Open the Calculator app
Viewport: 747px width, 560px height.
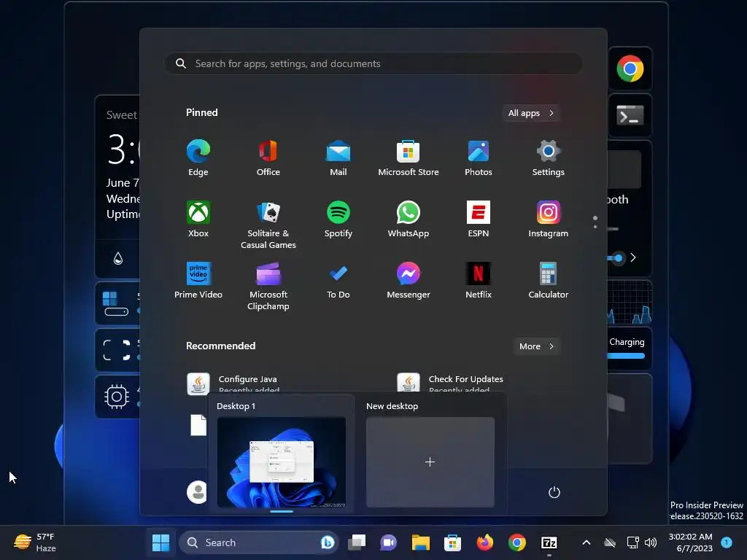[x=549, y=281]
